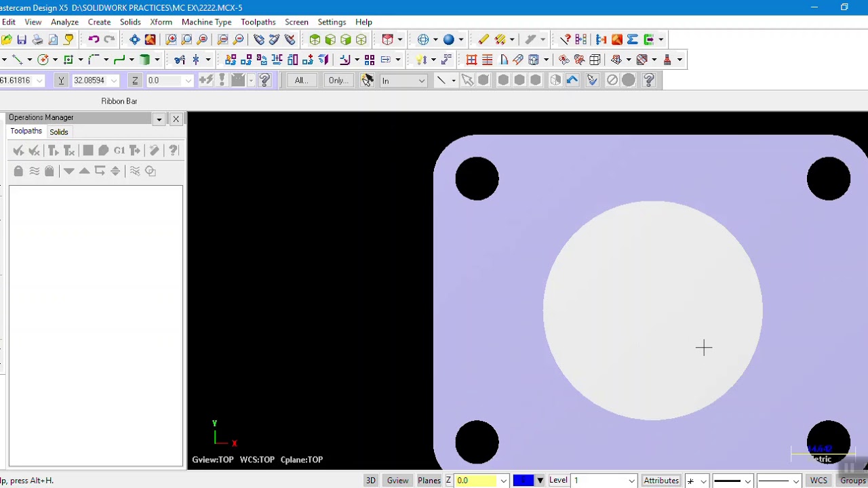Click the All... selection button

coord(301,81)
